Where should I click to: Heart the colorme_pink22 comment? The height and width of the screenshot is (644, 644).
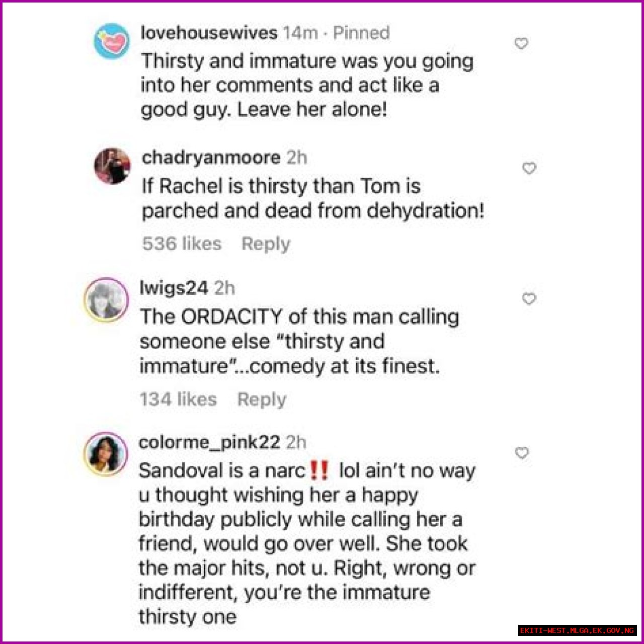tap(522, 453)
